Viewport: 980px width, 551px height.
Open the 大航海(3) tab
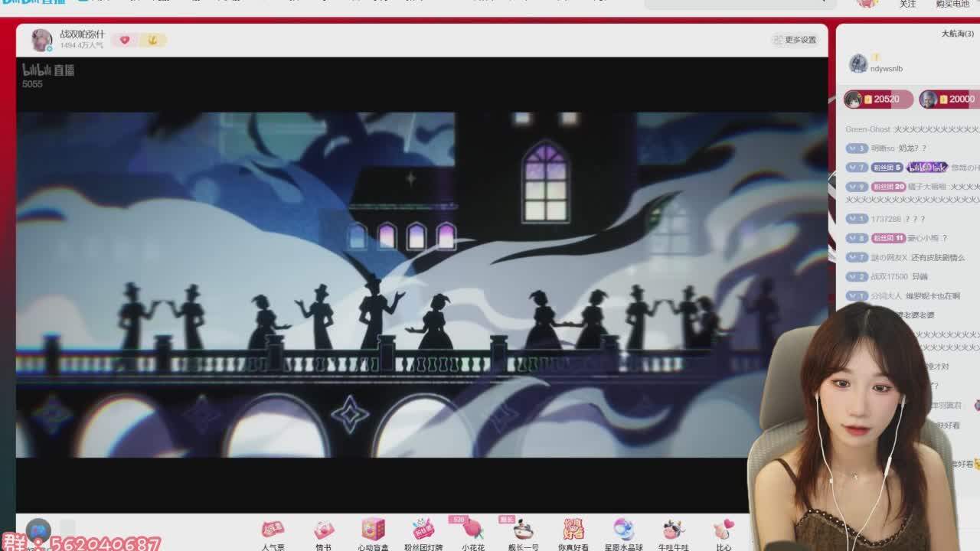click(x=957, y=34)
